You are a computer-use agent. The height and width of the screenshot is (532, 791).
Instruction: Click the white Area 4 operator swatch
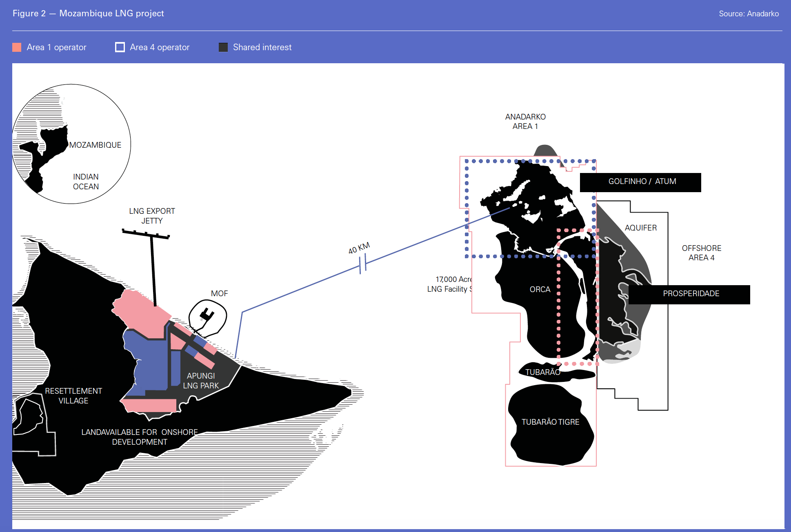pyautogui.click(x=120, y=47)
